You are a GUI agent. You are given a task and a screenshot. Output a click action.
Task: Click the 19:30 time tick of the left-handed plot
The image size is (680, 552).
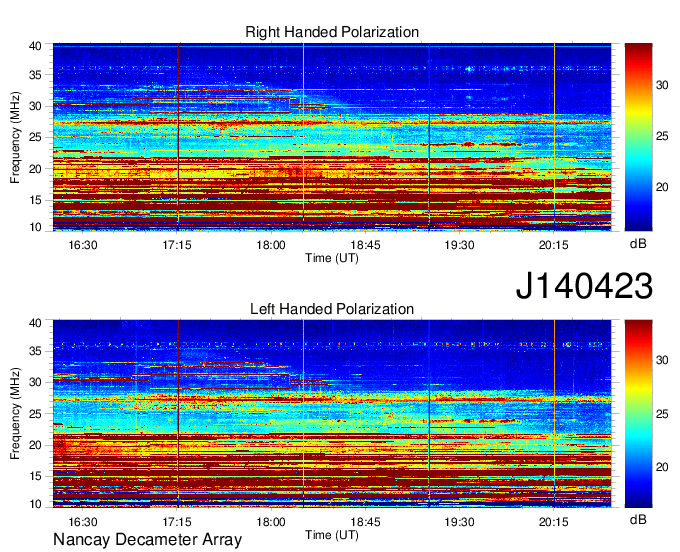click(459, 522)
